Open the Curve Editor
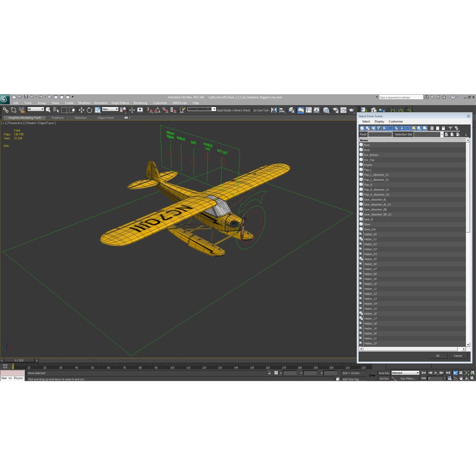The image size is (476, 476). coord(309,110)
